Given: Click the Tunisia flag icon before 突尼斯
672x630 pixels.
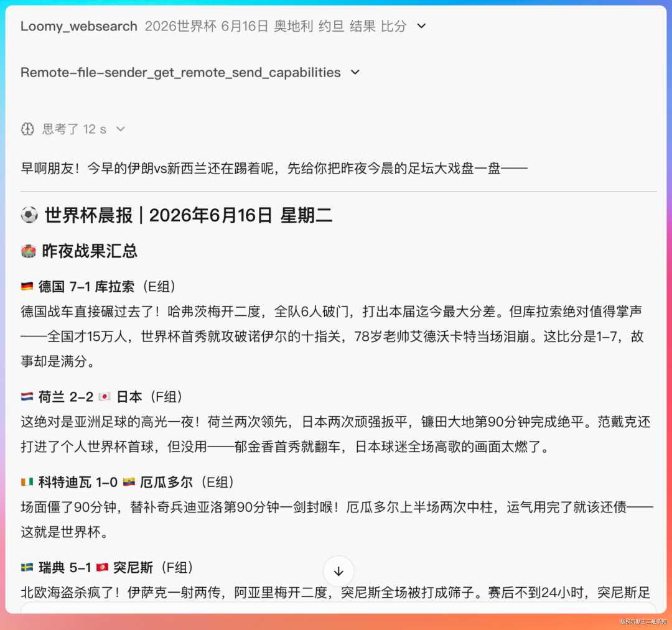Looking at the screenshot, I should pyautogui.click(x=102, y=567).
